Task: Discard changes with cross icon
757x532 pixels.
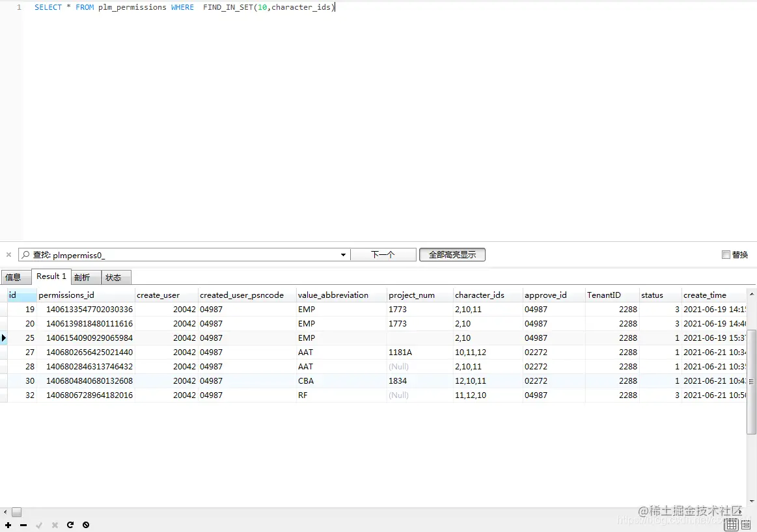Action: (x=55, y=525)
